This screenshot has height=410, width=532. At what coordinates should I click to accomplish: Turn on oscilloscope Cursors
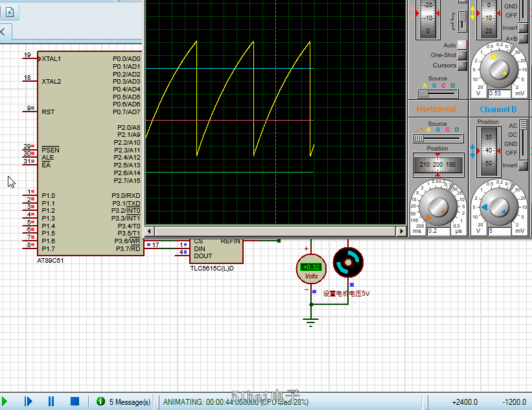coord(462,66)
